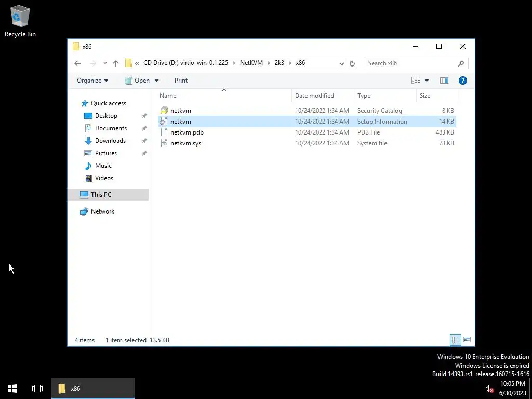
Task: Open Pictures in navigation pane
Action: point(106,153)
